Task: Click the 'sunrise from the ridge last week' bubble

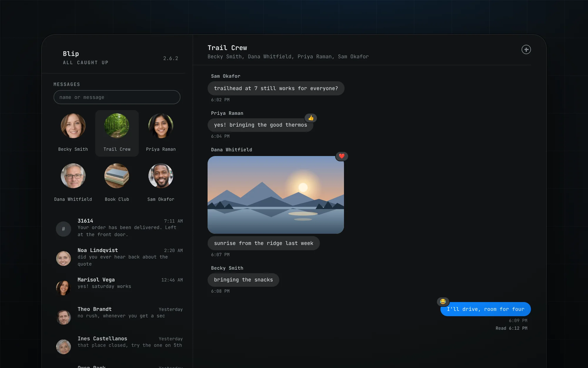Action: tap(263, 243)
